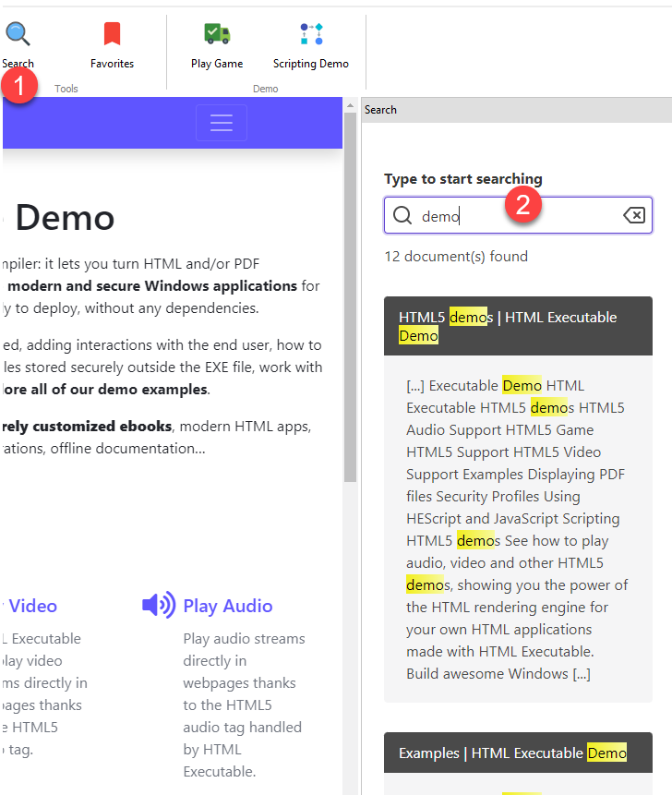Screen dimensions: 672x795
Task: Click the Play Audio speaker icon
Action: (158, 606)
